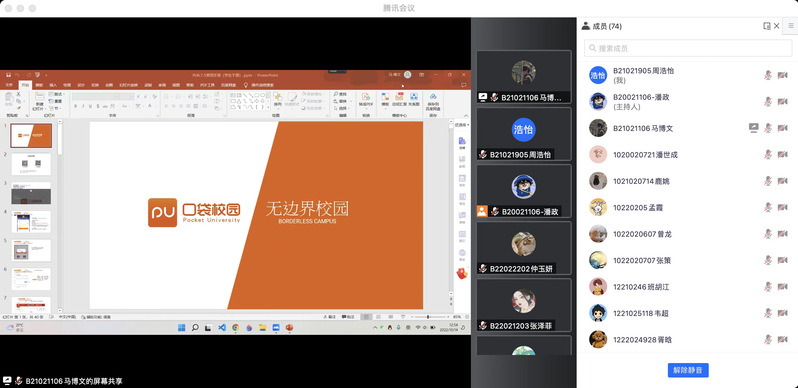The width and height of the screenshot is (798, 388).
Task: Toggle camera for 潘世成 in members list
Action: (x=783, y=154)
